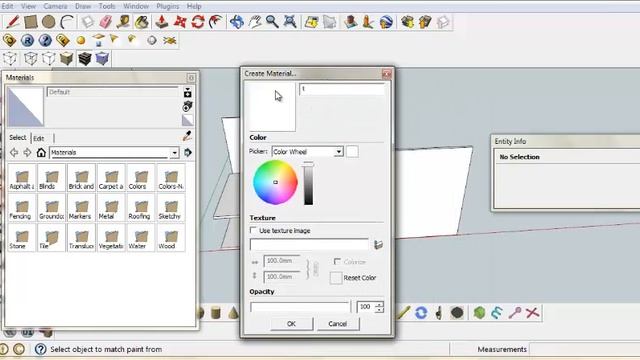
Task: Click the opacity slider bar
Action: [300, 307]
